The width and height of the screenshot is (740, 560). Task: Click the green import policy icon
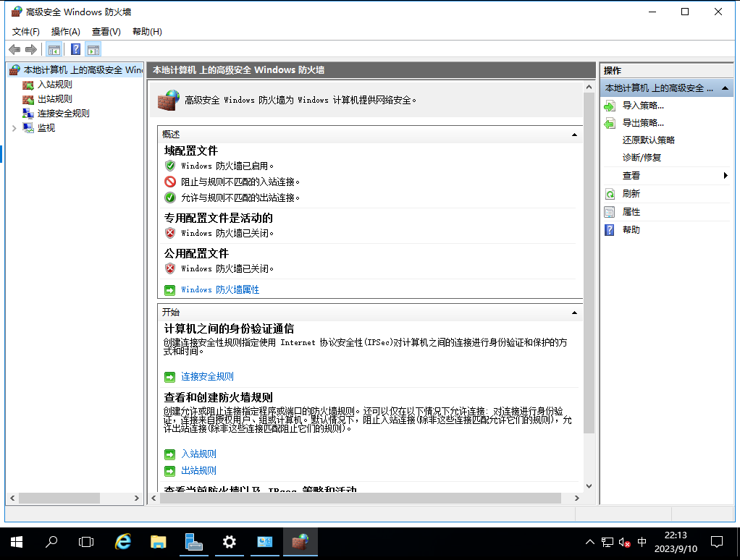click(610, 106)
